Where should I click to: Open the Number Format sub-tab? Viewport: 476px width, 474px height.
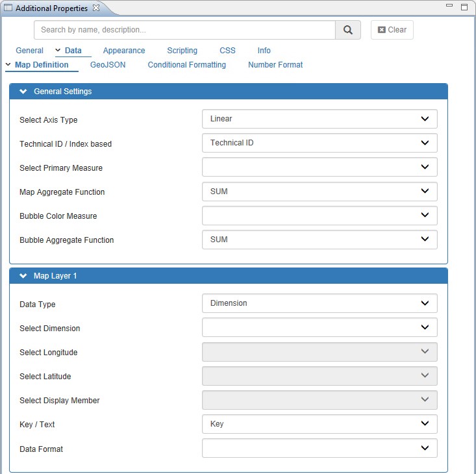[x=275, y=65]
